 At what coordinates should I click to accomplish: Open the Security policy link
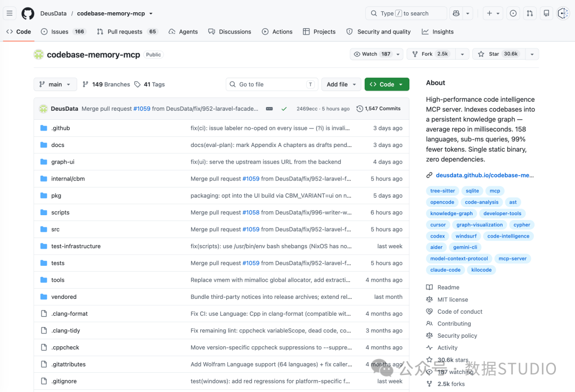[457, 336]
